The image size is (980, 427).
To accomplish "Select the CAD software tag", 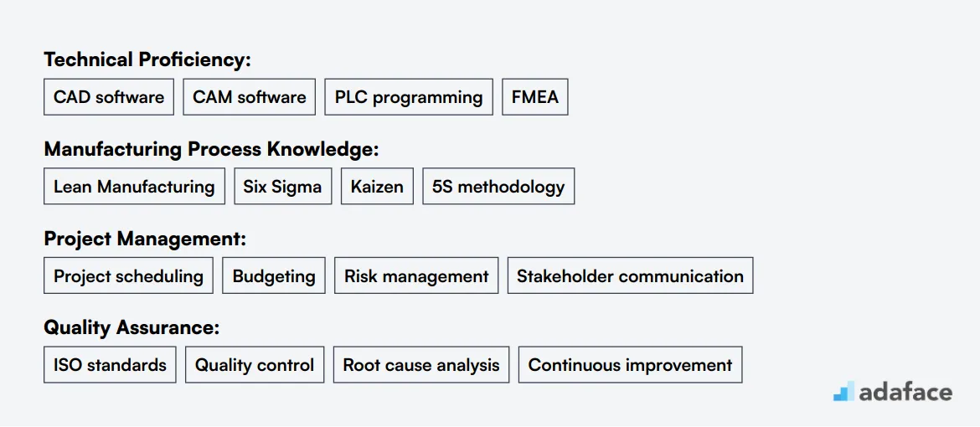I will [109, 97].
